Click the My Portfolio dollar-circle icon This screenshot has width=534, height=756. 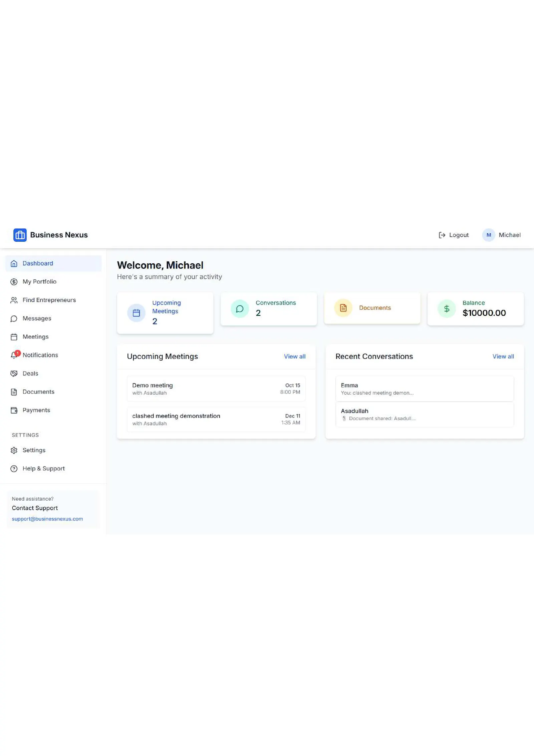14,282
